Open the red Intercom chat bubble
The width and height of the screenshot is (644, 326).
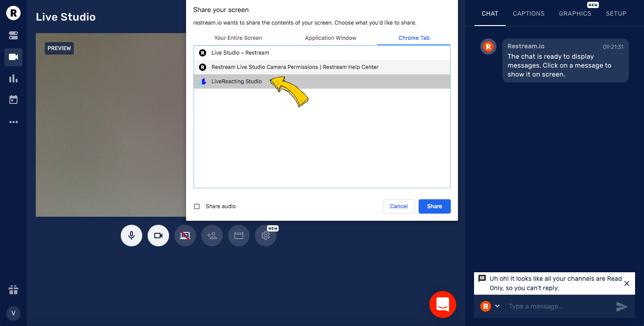[x=443, y=305]
